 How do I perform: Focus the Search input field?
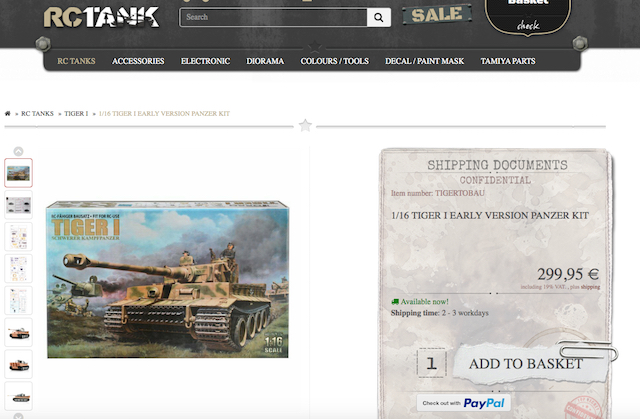273,18
